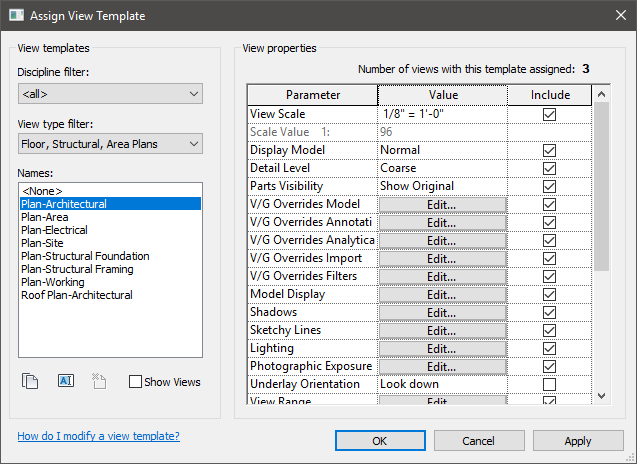Uncheck Include for V/G Overrides Model
The image size is (637, 464).
pos(549,204)
